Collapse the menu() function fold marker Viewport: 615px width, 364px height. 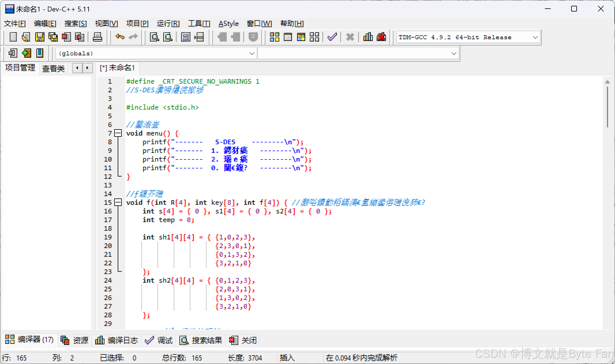point(118,133)
